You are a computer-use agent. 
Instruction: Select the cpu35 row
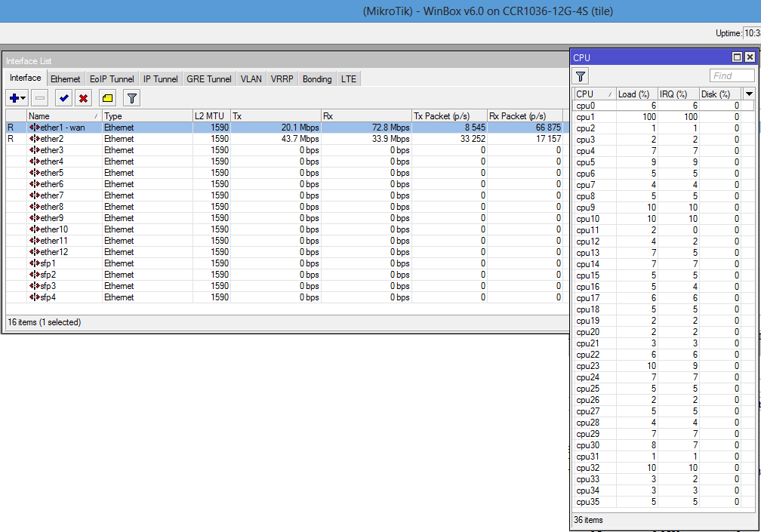[x=664, y=502]
